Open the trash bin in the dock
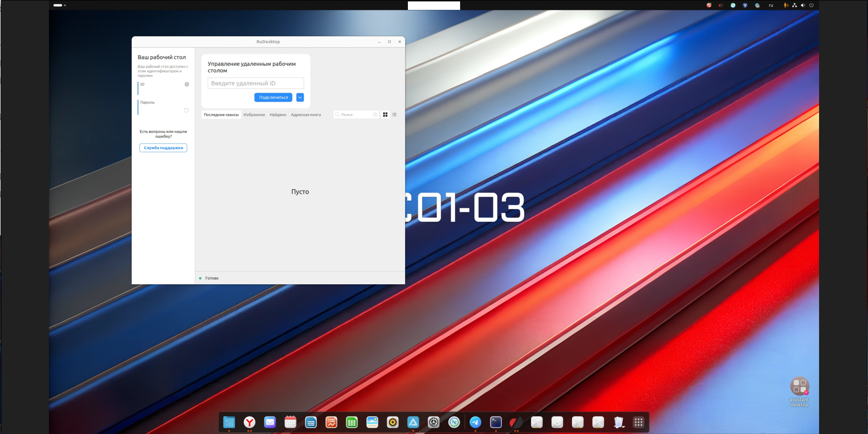 (x=619, y=422)
